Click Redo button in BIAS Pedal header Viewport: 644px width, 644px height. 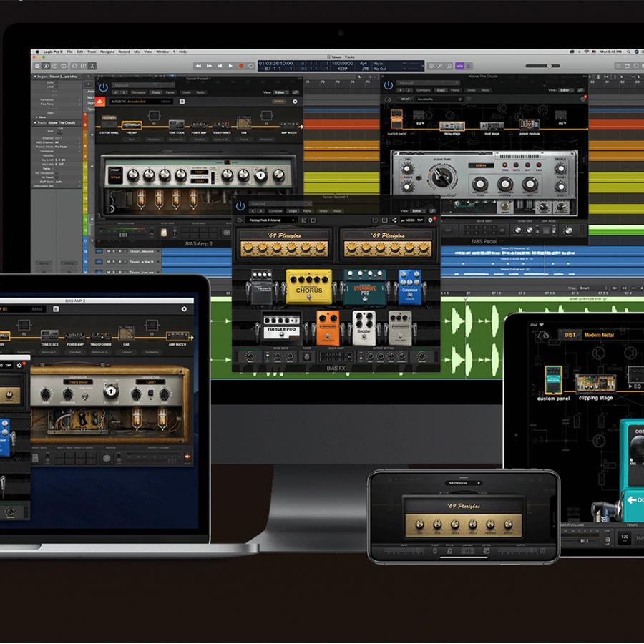click(x=485, y=90)
